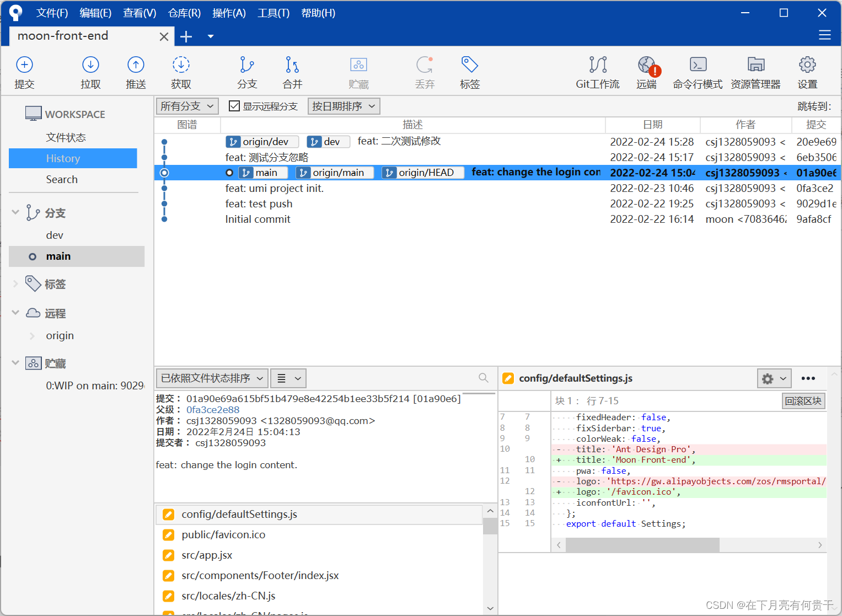Click the Fetch (获取) toolbar icon
Viewport: 842px width, 616px height.
click(x=181, y=65)
